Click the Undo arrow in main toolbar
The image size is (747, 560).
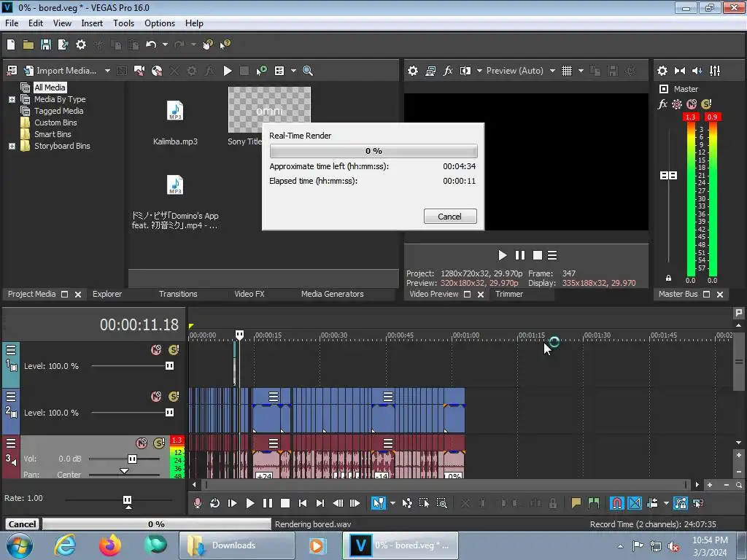(151, 44)
